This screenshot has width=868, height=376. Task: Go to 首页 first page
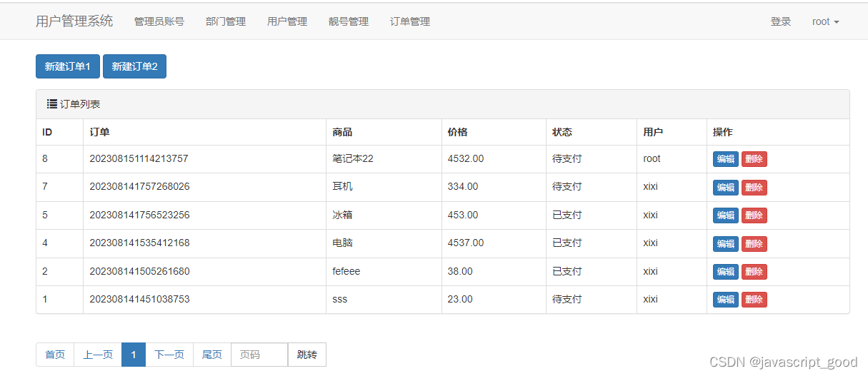tap(55, 355)
